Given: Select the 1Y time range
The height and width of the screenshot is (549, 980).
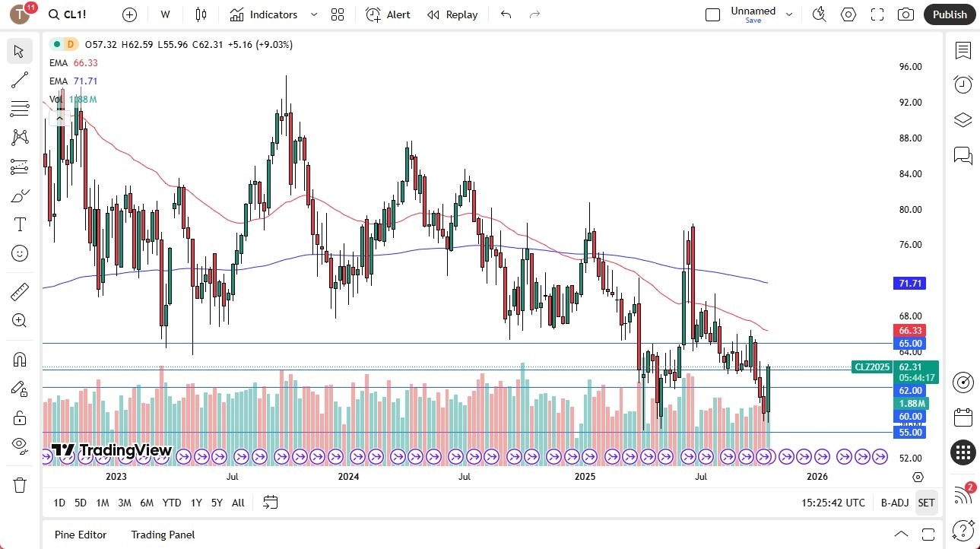Looking at the screenshot, I should click(x=195, y=503).
